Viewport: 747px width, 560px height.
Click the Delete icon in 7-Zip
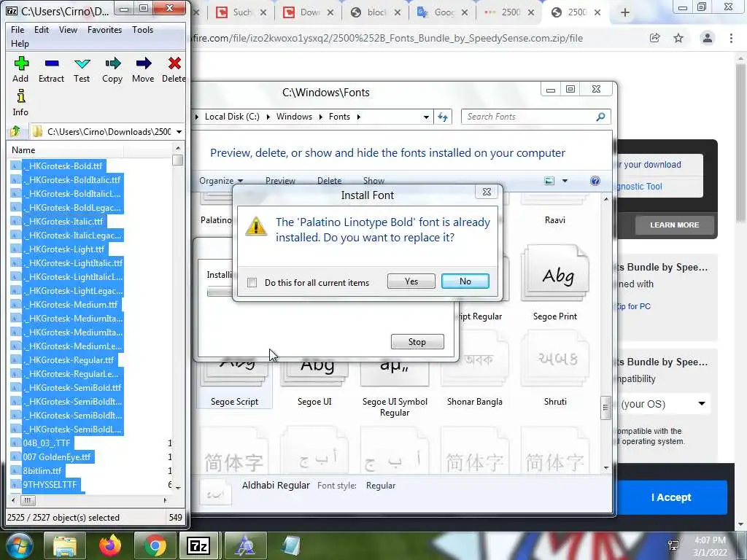tap(174, 63)
